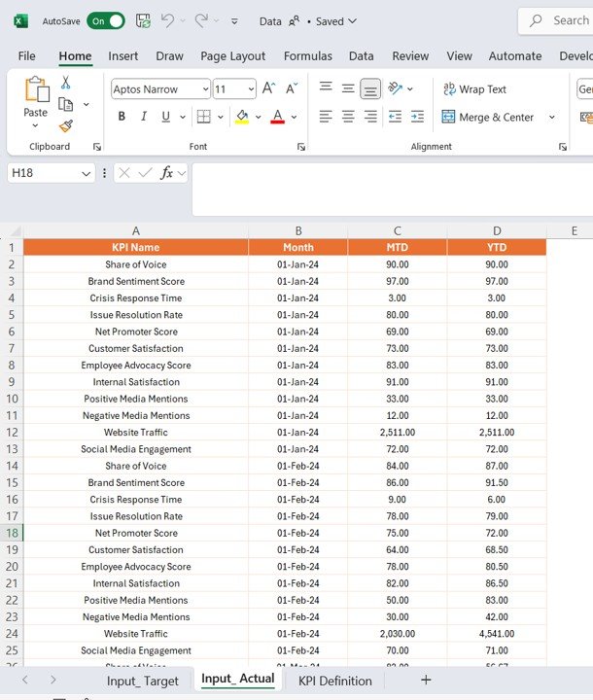593x700 pixels.
Task: Click the Increase Indent icon
Action: (417, 117)
